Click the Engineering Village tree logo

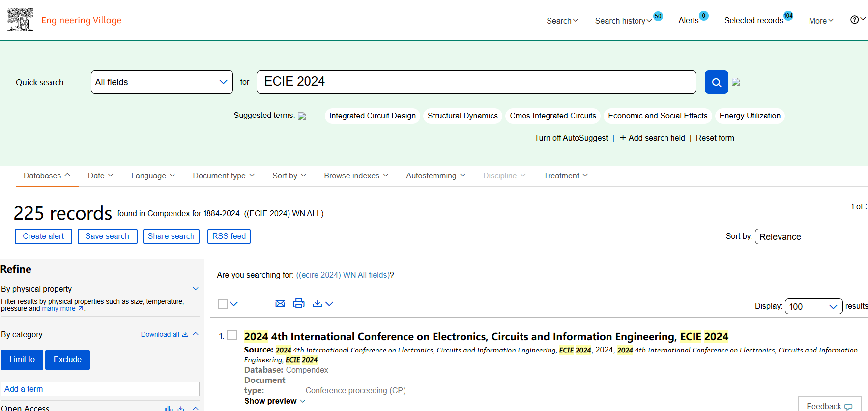[20, 20]
